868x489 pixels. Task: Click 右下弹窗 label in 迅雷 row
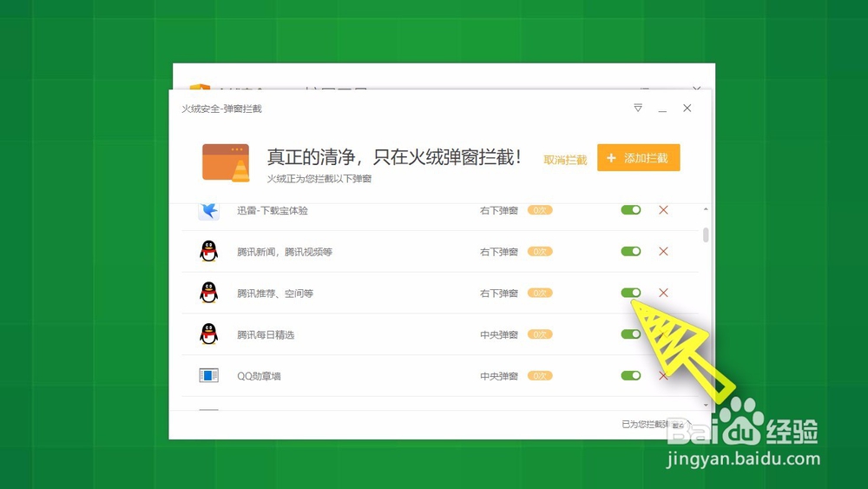coord(499,210)
